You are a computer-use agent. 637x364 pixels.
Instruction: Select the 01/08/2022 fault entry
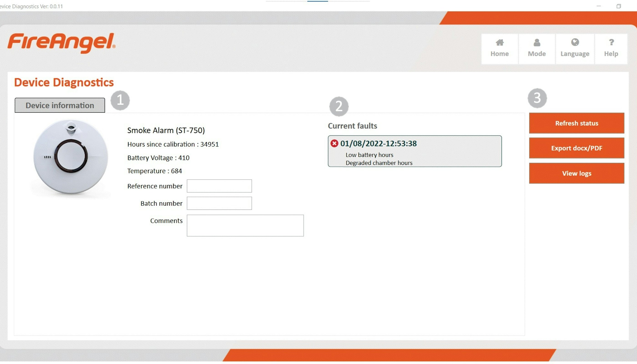click(x=378, y=144)
